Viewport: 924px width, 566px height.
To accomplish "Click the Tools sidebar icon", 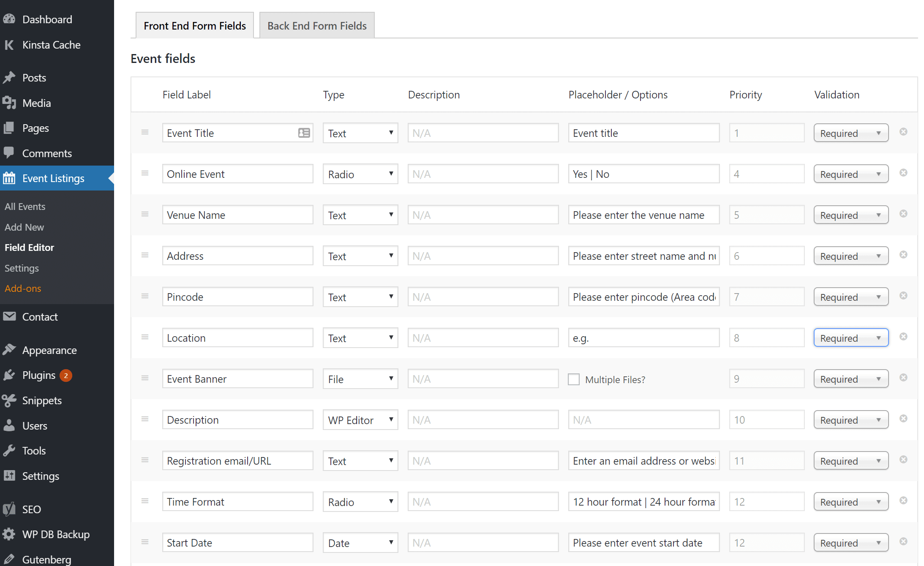I will [10, 451].
